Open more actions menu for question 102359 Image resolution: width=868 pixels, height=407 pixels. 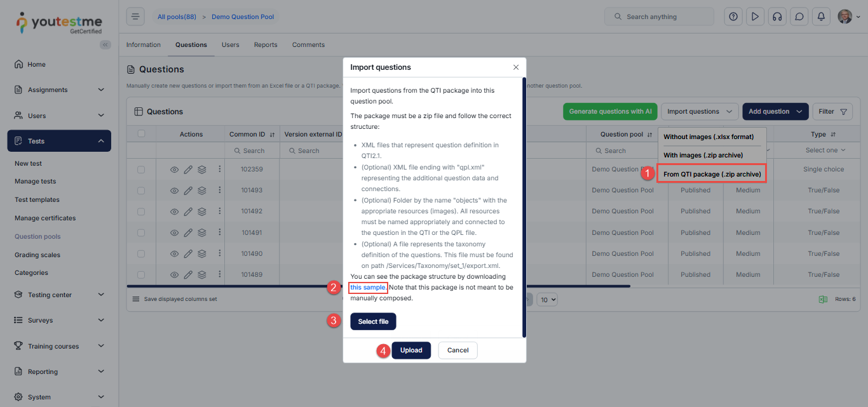point(220,170)
